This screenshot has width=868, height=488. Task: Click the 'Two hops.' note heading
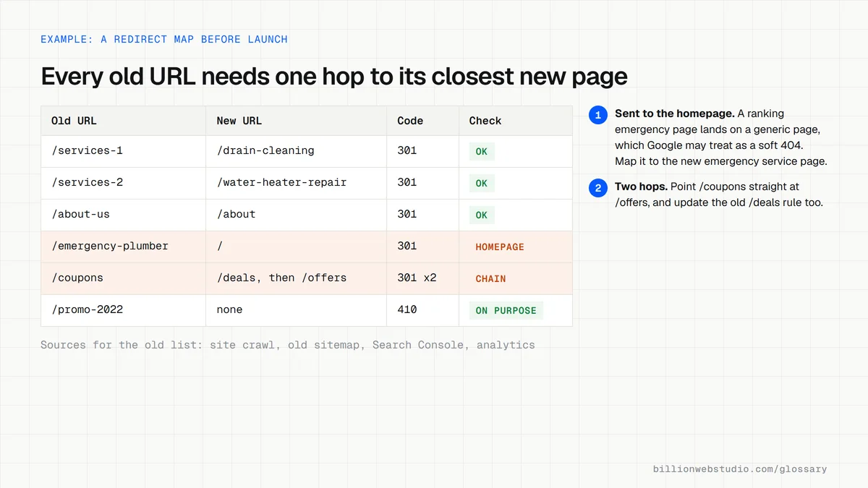[641, 187]
